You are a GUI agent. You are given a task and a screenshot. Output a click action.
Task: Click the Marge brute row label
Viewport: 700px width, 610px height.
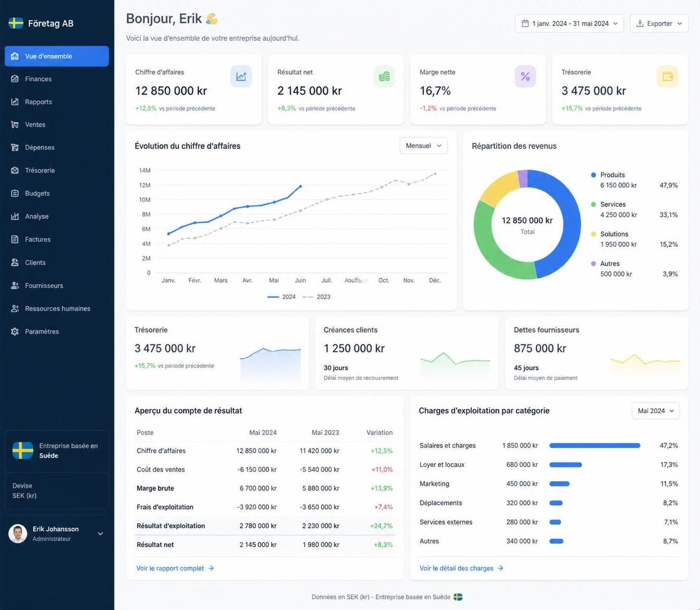tap(155, 489)
